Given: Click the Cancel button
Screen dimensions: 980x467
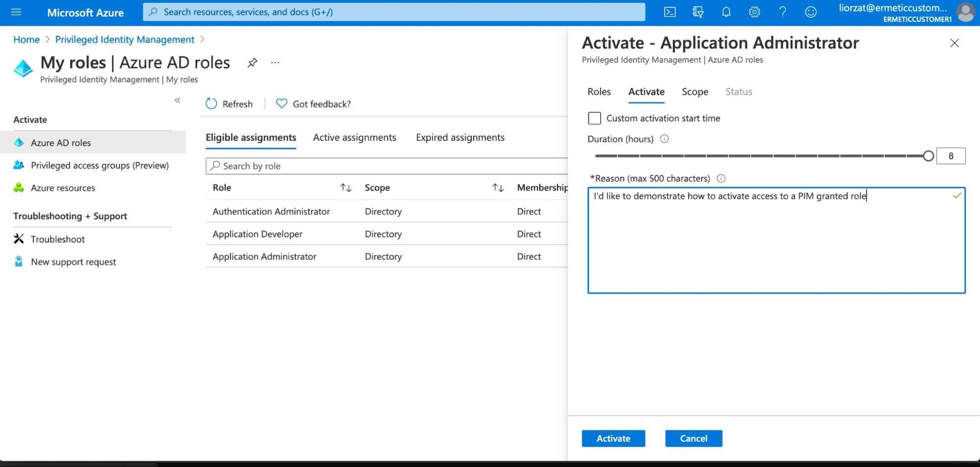Looking at the screenshot, I should click(693, 439).
